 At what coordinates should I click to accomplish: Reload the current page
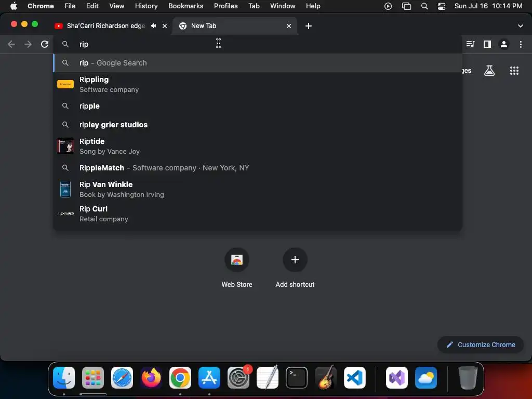[45, 44]
